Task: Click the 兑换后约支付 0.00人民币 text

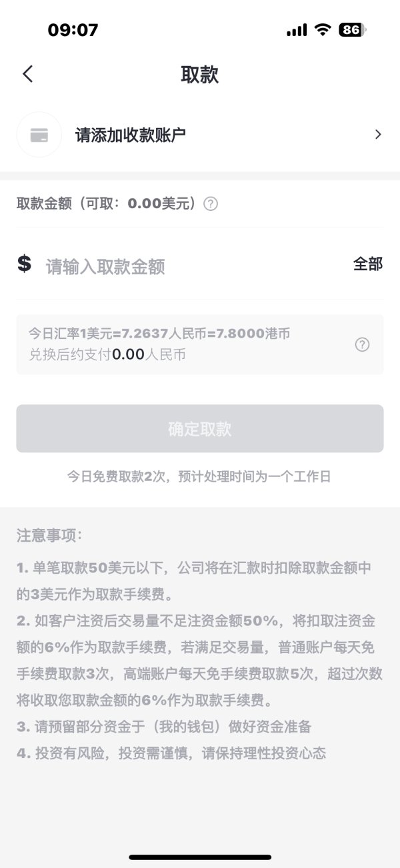Action: point(107,355)
